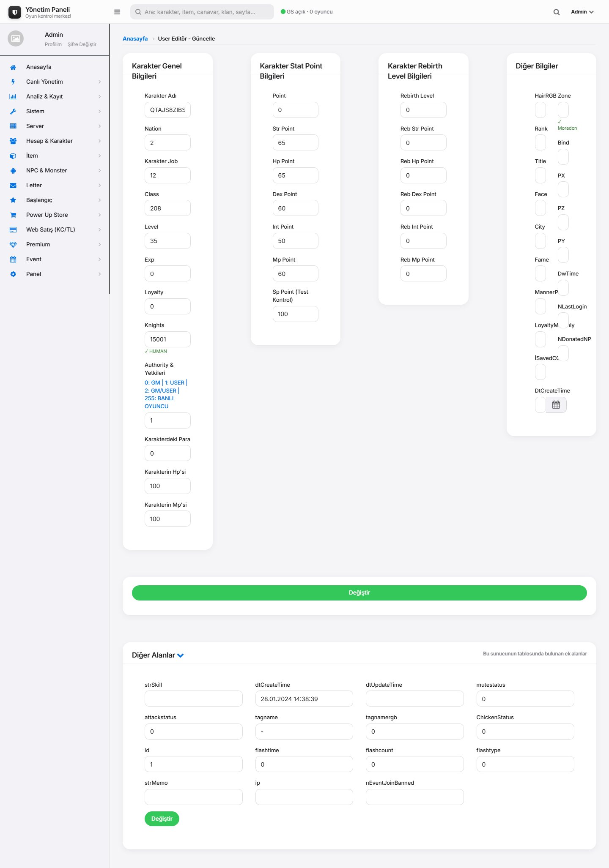The image size is (609, 868).
Task: Click the İtem cube icon
Action: click(x=13, y=156)
